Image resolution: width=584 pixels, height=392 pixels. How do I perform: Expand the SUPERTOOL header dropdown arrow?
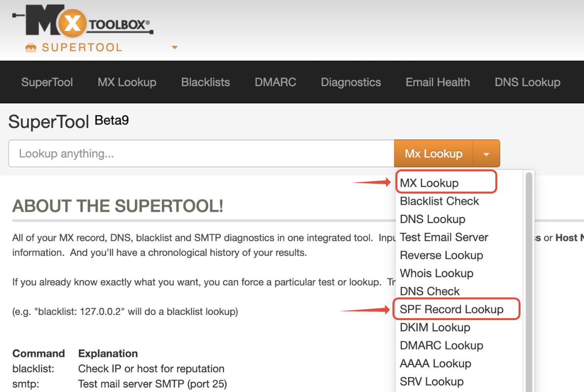[174, 48]
